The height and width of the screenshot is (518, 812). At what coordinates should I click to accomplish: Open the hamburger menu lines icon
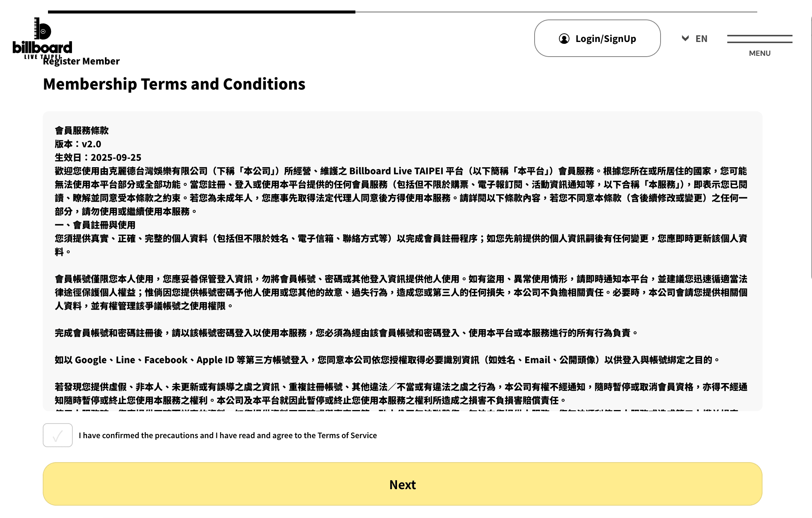pos(760,39)
